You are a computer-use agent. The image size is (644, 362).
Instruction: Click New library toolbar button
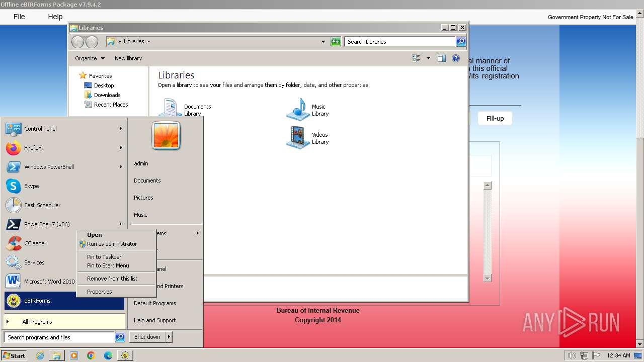click(x=128, y=58)
